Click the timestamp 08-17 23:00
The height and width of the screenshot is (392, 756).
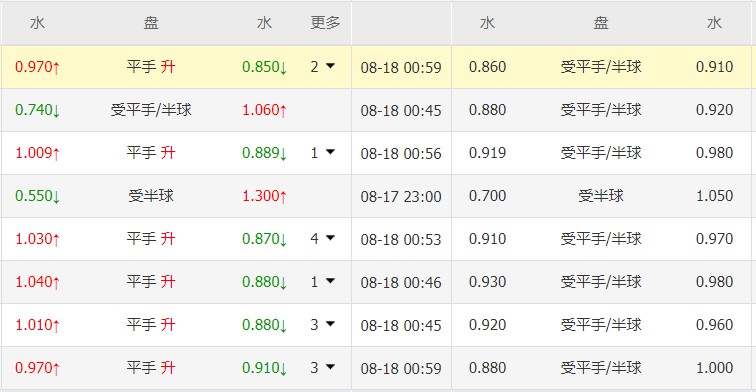(401, 196)
